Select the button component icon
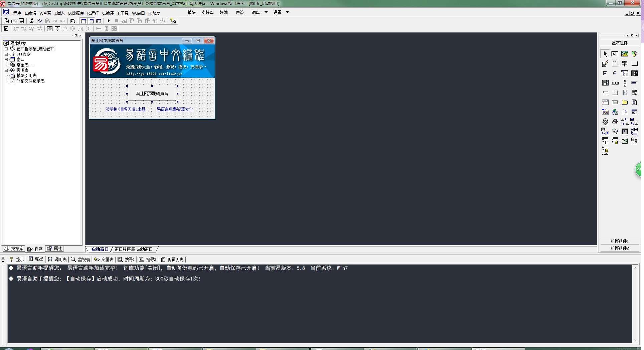 (x=634, y=63)
